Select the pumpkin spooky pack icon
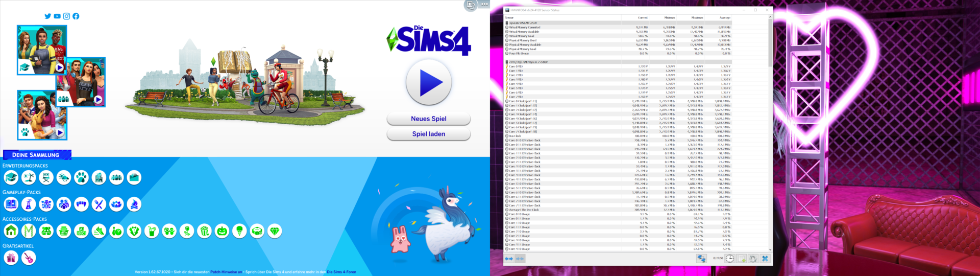The height and width of the screenshot is (276, 980). (x=222, y=231)
